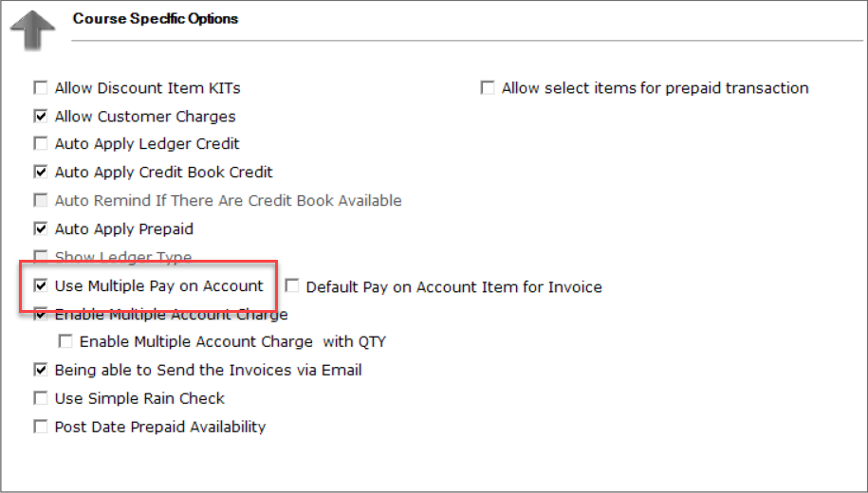868x493 pixels.
Task: Uncheck the box for Use Multiple Pay on Account
Action: [x=41, y=285]
